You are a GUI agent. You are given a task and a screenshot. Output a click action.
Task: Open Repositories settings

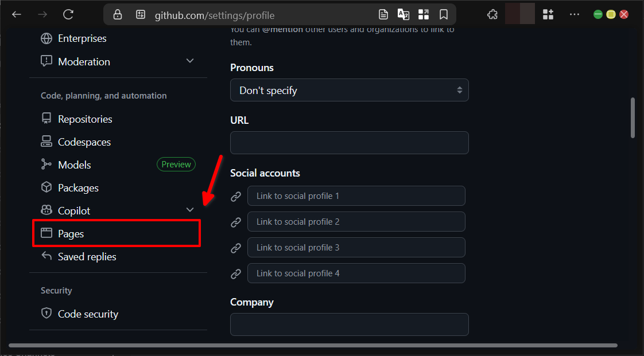[84, 119]
